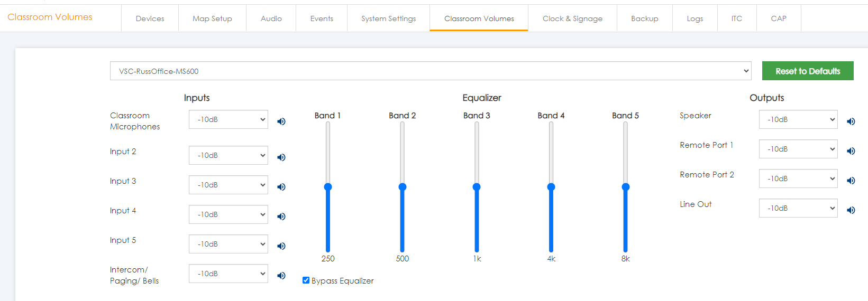The height and width of the screenshot is (301, 868).
Task: Click the Line Out speaker icon
Action: pyautogui.click(x=851, y=210)
